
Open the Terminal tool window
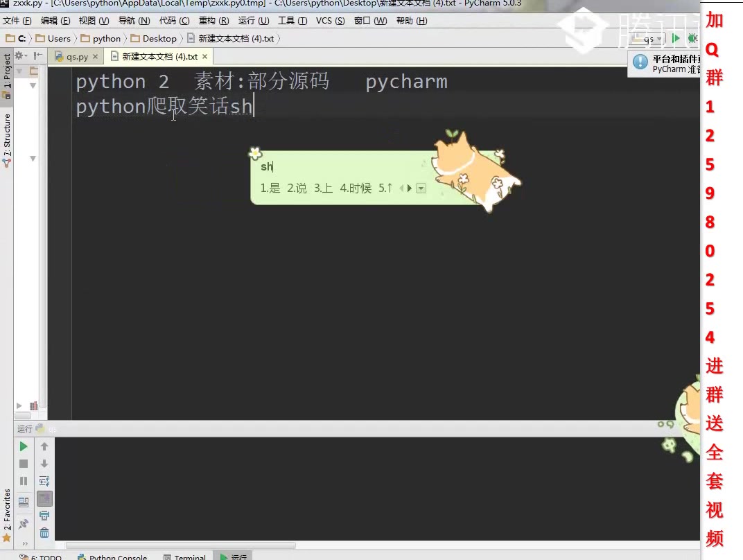click(x=190, y=557)
